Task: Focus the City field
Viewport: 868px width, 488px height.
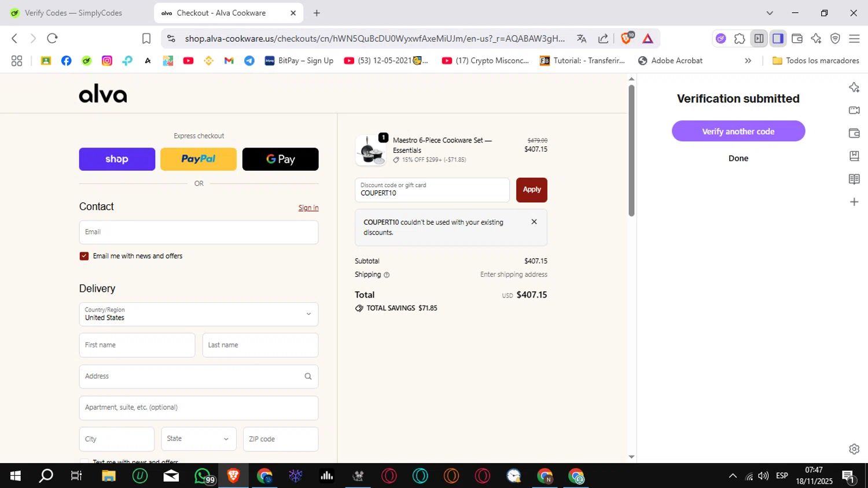Action: point(117,439)
